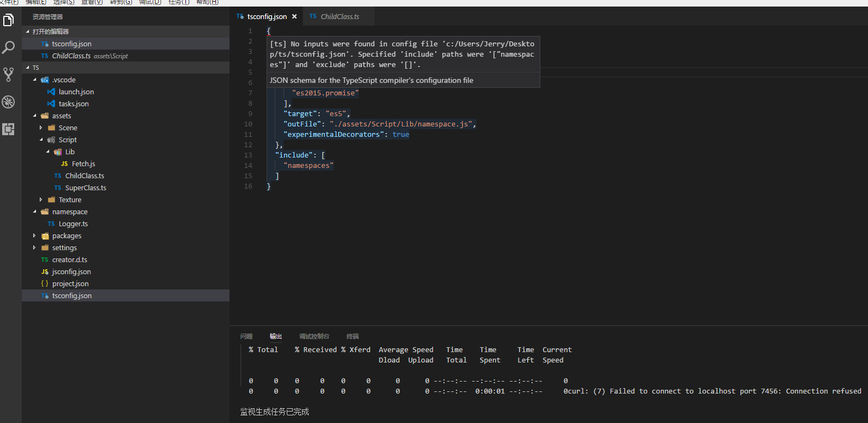Select the 终端 (Terminal) panel tab
The height and width of the screenshot is (423, 868).
[353, 336]
